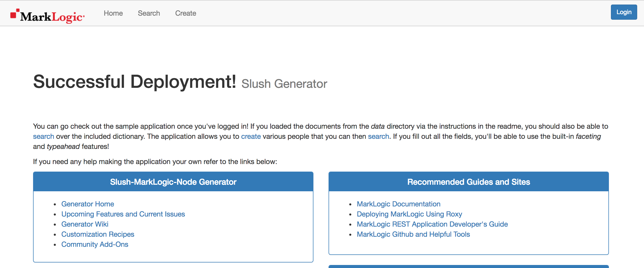The image size is (644, 268).
Task: Open the Create nav item
Action: (186, 13)
